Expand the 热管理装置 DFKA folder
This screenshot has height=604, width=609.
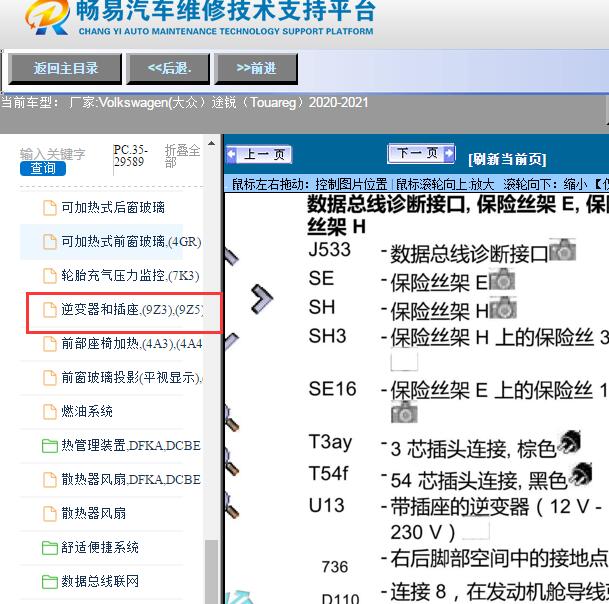coord(131,446)
